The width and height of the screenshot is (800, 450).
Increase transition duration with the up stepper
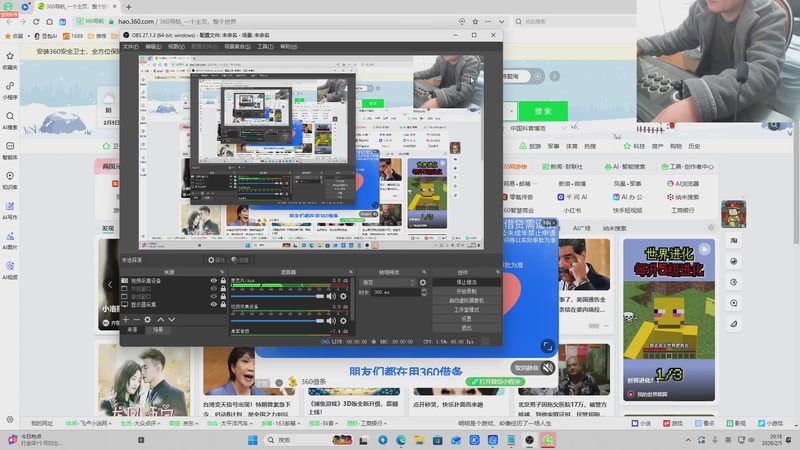tap(424, 290)
